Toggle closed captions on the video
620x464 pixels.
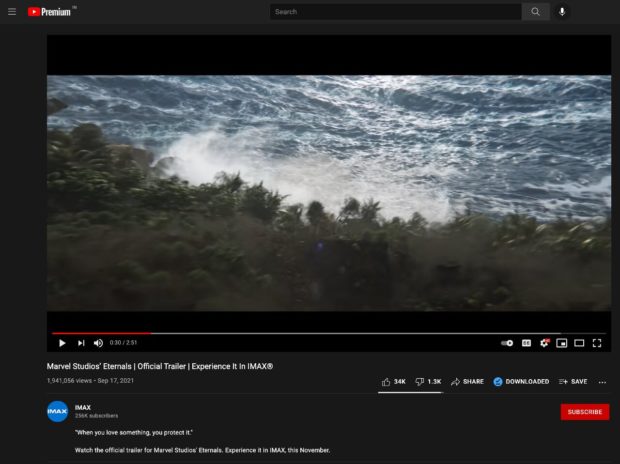pyautogui.click(x=526, y=343)
